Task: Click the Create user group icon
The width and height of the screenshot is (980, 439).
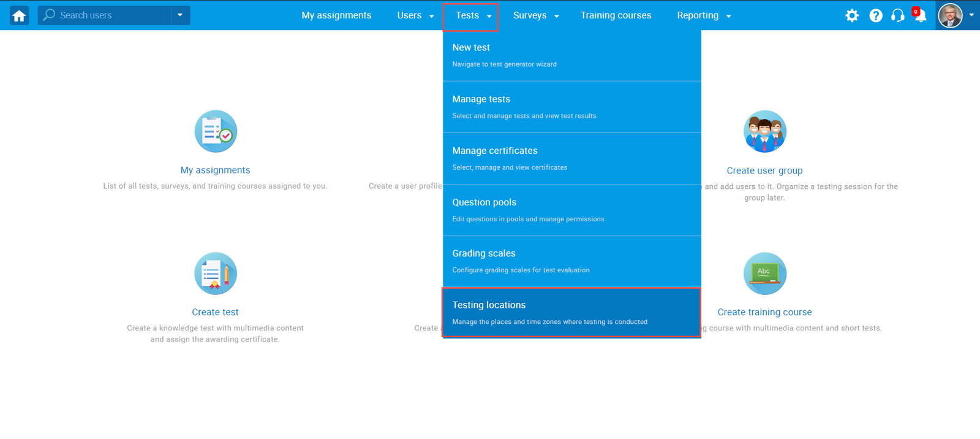Action: (764, 131)
